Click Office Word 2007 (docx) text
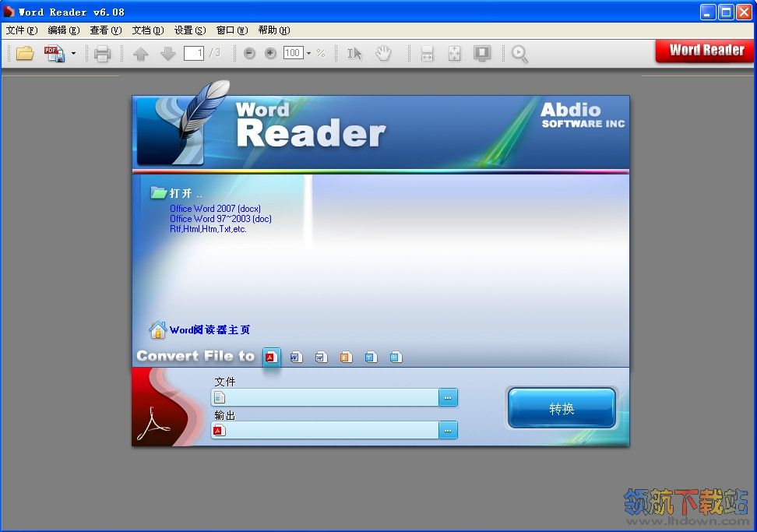Viewport: 757px width, 532px height. click(215, 209)
